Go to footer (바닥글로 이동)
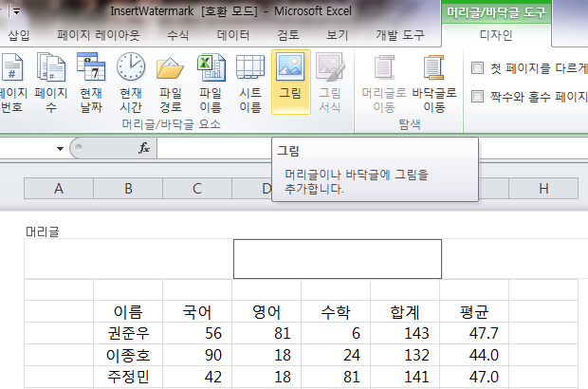 434,83
